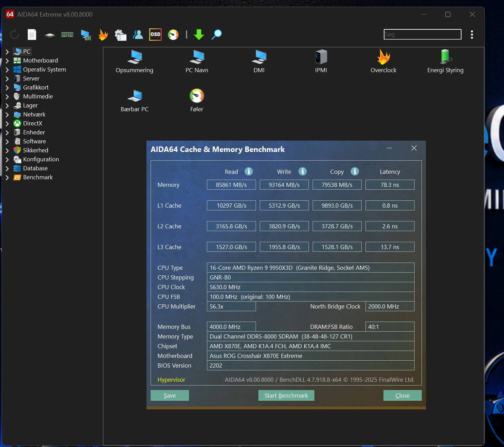Minimize the Cache & Memory Benchmark dialog

[x=390, y=148]
